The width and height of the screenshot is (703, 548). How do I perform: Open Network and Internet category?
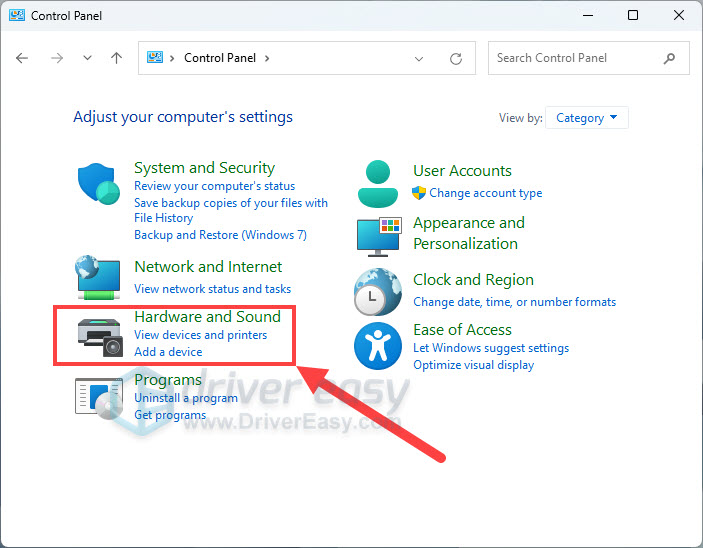[x=208, y=267]
